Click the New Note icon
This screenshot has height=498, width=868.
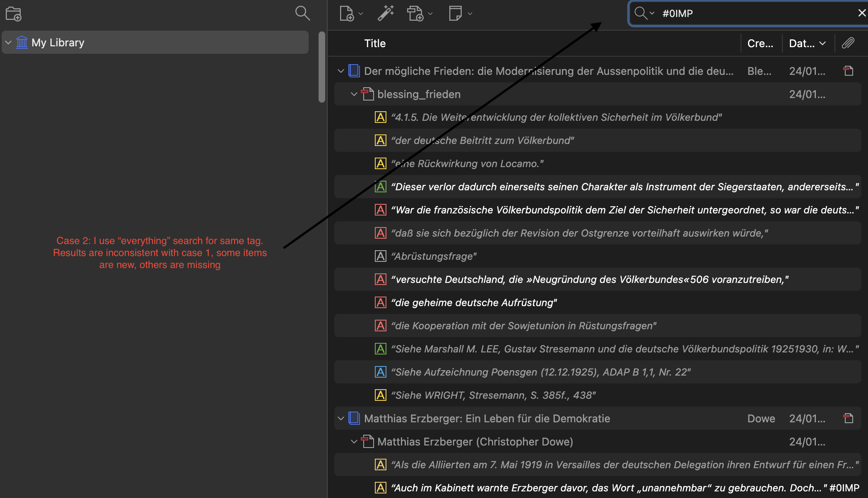[x=456, y=13]
